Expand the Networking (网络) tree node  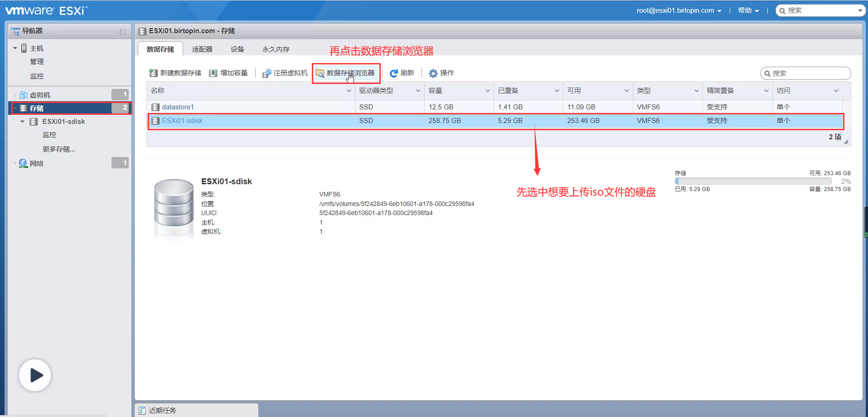coord(15,163)
